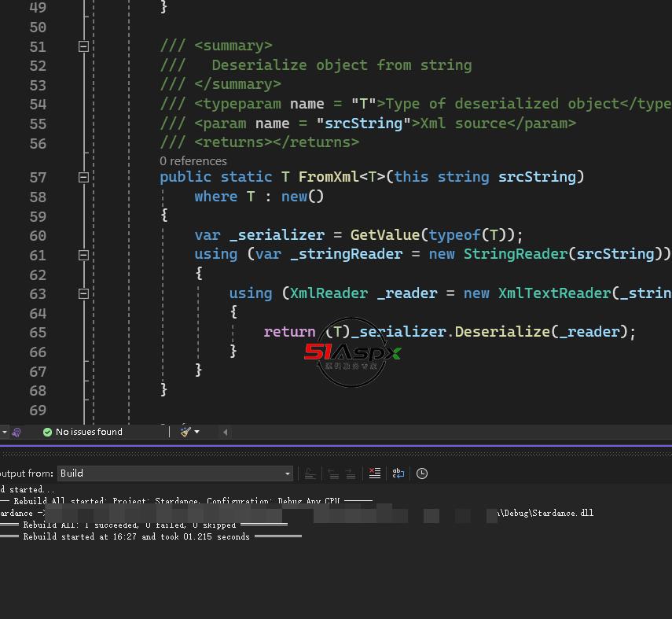Open the "No issues found" health indicator text
Viewport: 672px width, 619px height.
pos(89,432)
